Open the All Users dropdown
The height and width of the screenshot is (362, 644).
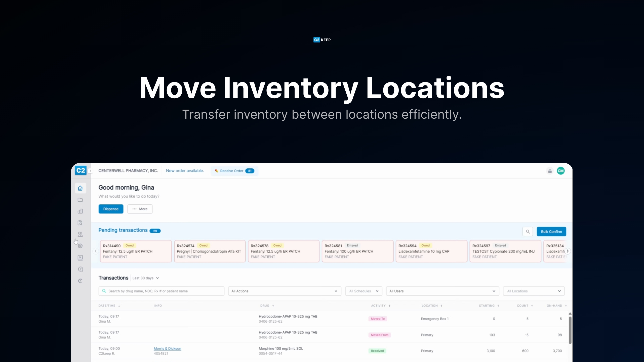pyautogui.click(x=443, y=291)
